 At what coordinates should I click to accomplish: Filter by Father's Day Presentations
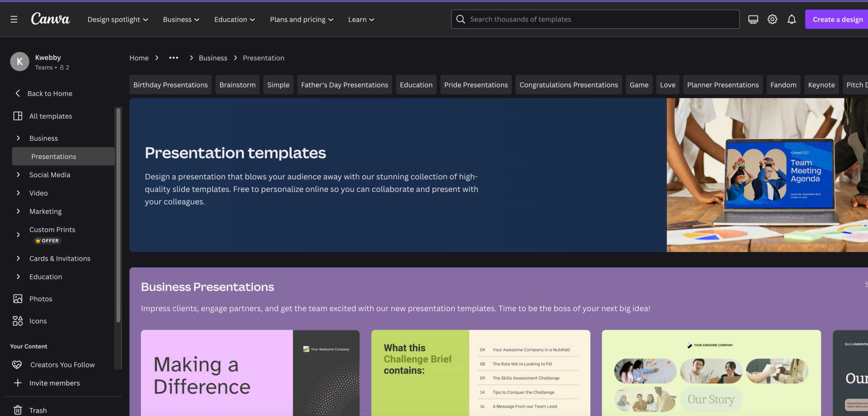344,85
